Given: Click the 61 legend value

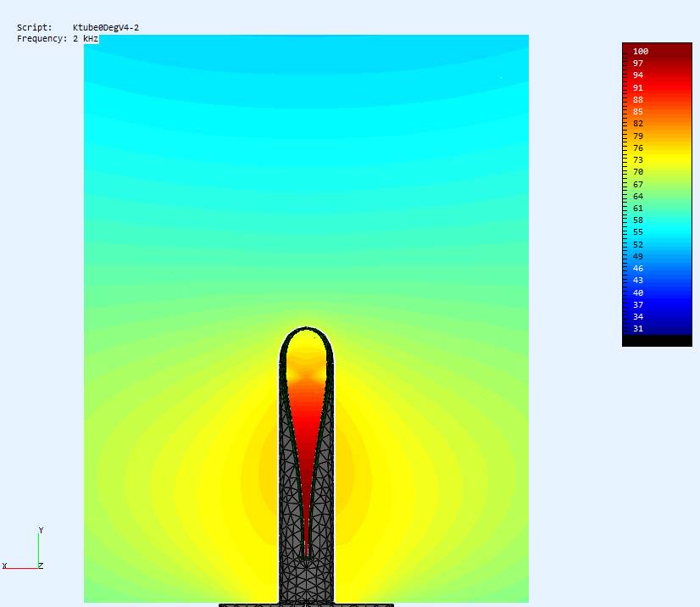Looking at the screenshot, I should pos(638,209).
